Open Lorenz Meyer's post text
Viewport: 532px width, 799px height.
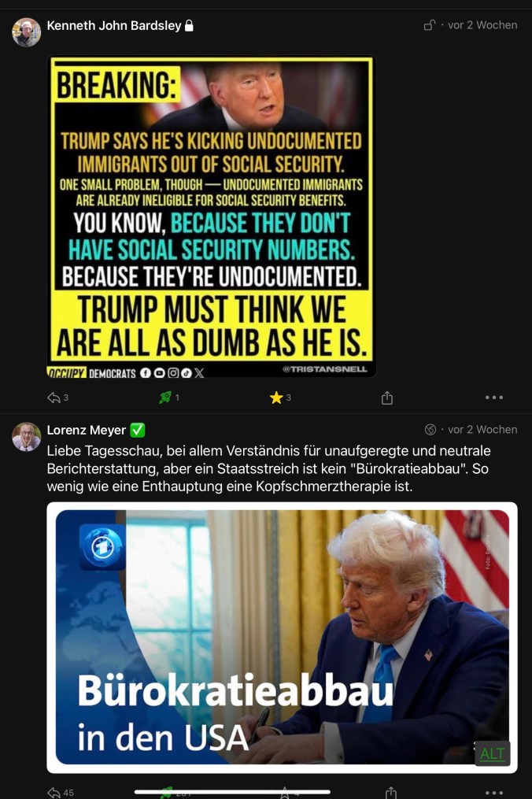click(268, 468)
